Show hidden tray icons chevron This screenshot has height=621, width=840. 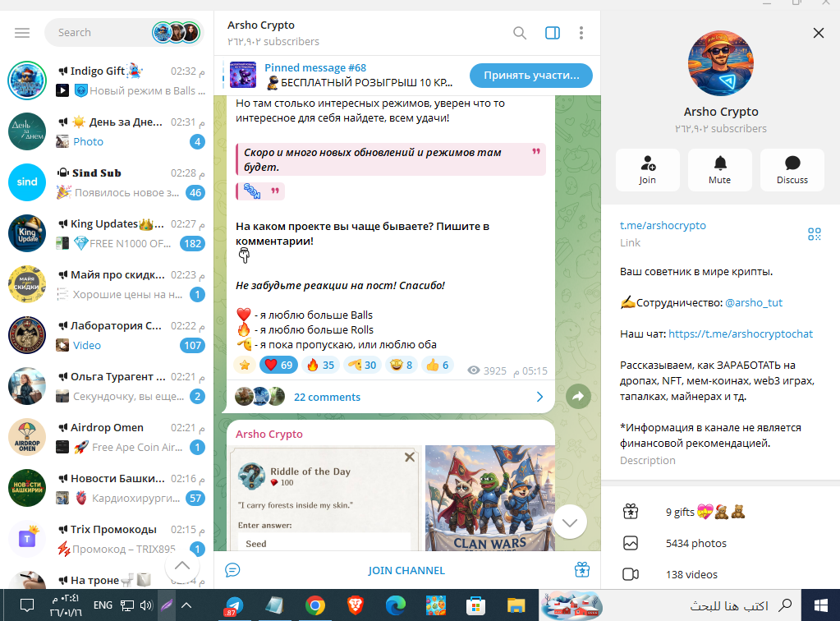(x=186, y=605)
